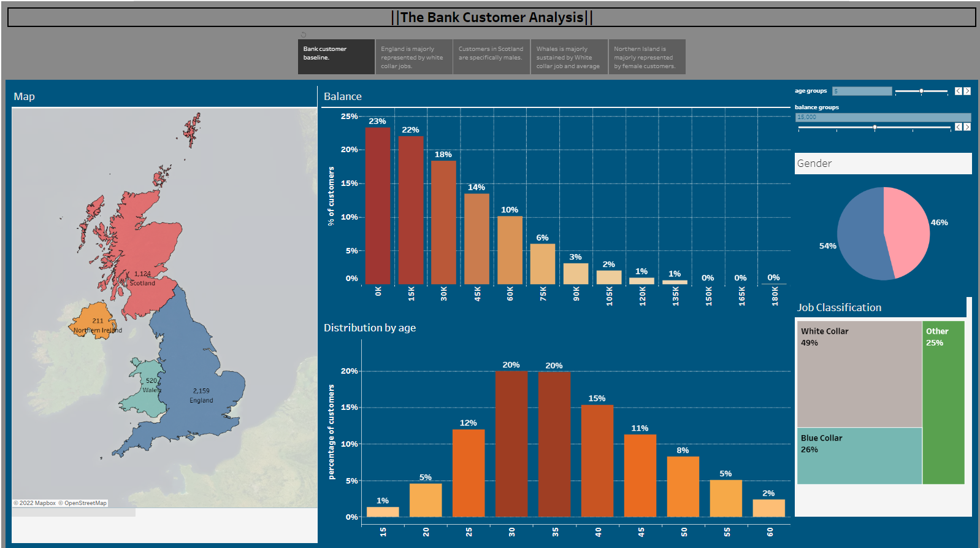The image size is (980, 548).
Task: Select the age 45 bar at 11%
Action: pyautogui.click(x=640, y=476)
